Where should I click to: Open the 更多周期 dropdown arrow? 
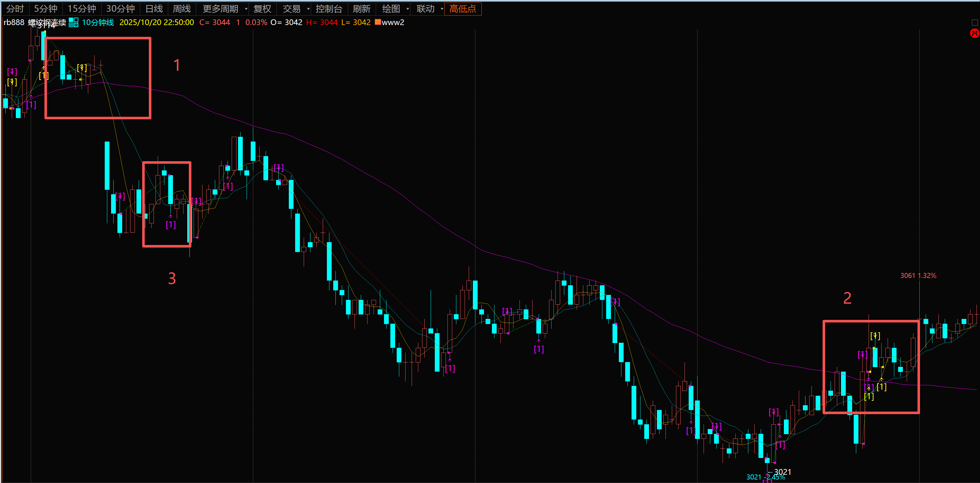click(x=246, y=9)
